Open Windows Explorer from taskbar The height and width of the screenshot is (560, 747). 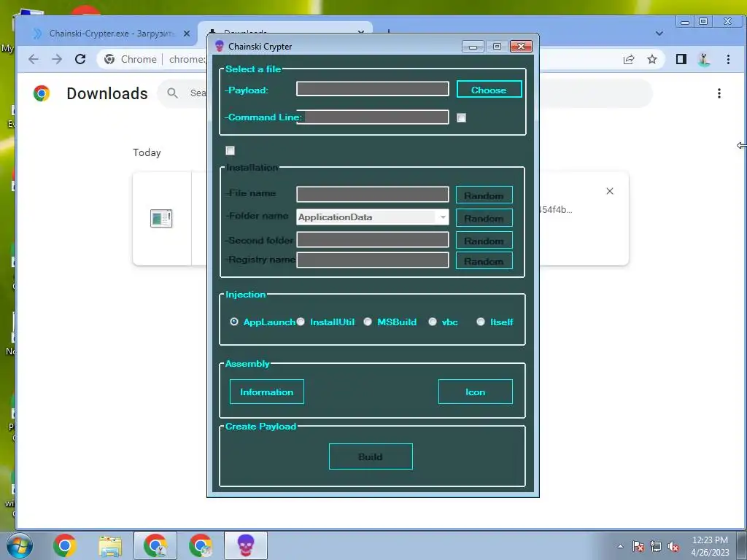[x=111, y=545]
